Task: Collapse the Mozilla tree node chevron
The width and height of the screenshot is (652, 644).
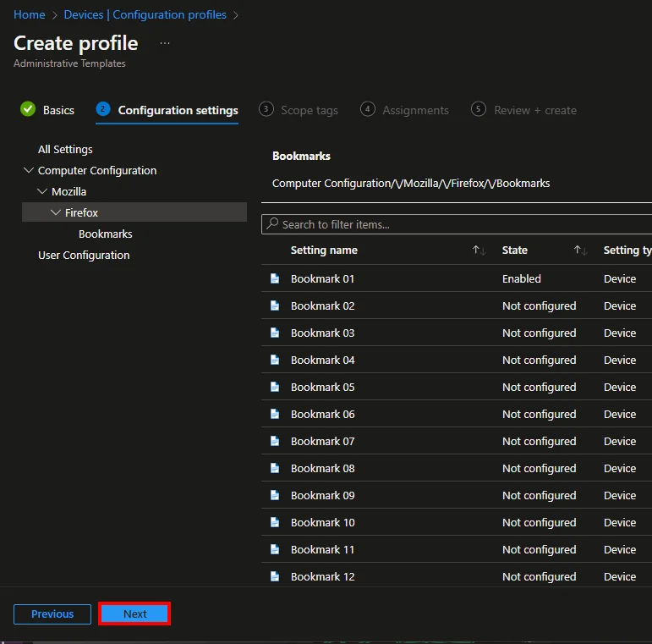Action: pyautogui.click(x=42, y=191)
